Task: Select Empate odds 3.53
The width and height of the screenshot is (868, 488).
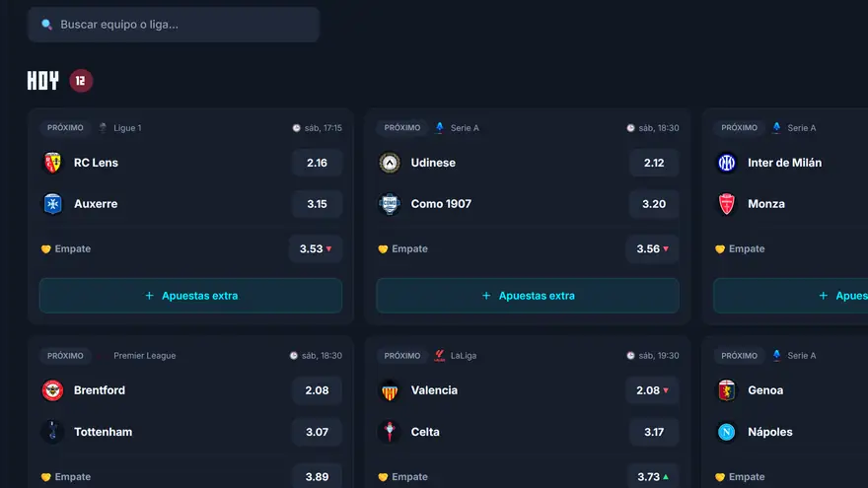Action: pos(316,249)
